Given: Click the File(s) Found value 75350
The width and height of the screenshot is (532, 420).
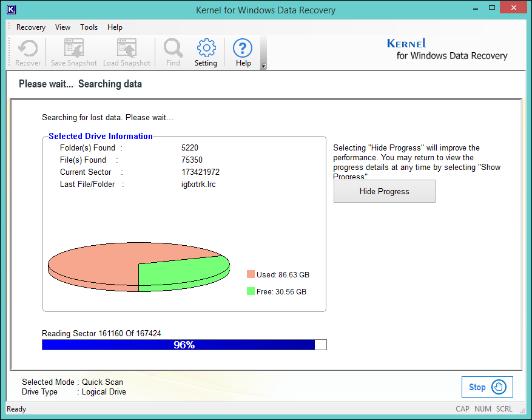Looking at the screenshot, I should coord(192,160).
